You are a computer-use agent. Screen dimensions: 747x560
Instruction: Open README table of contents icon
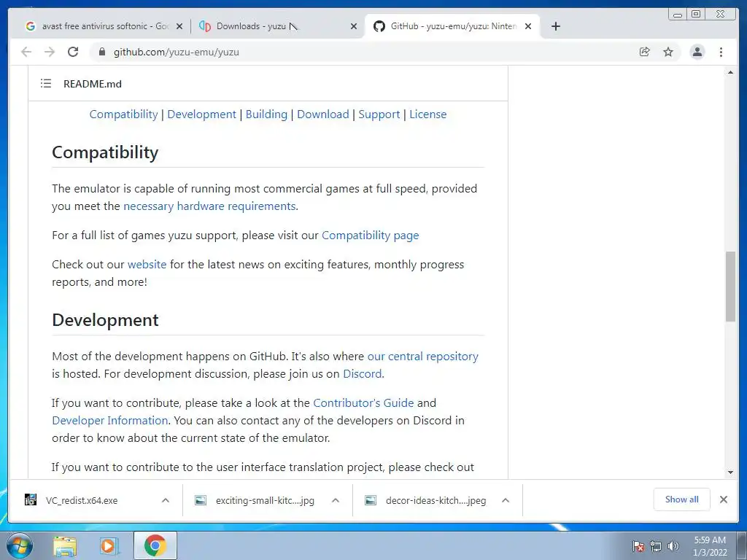click(46, 84)
